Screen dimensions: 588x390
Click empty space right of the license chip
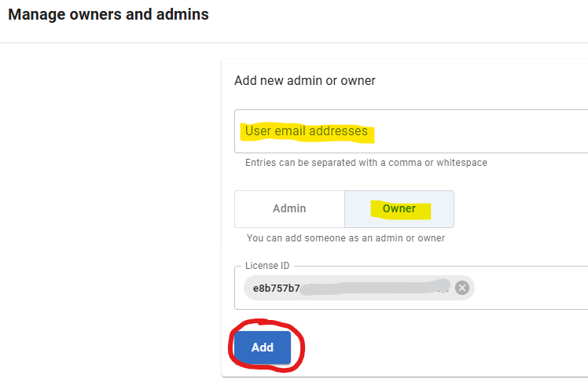coord(531,288)
